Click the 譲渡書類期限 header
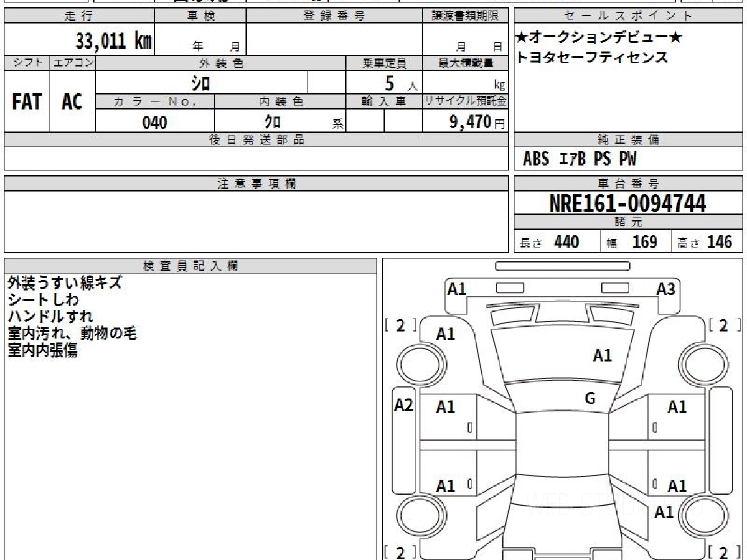 pos(465,16)
